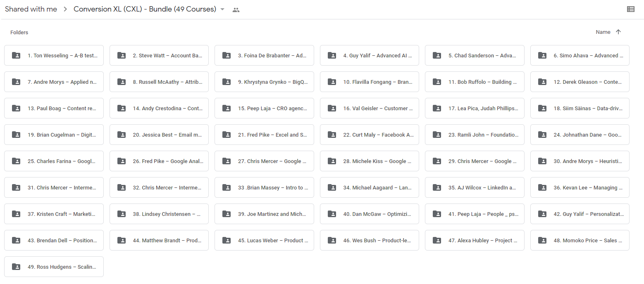Viewport: 644px width, 284px height.
Task: Go to Shared with me breadcrumb
Action: click(x=31, y=9)
